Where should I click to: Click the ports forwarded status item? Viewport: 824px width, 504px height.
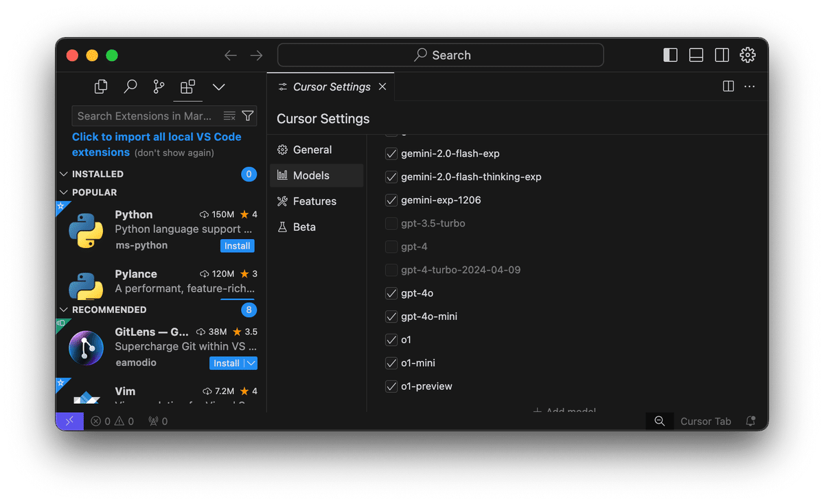pos(158,421)
